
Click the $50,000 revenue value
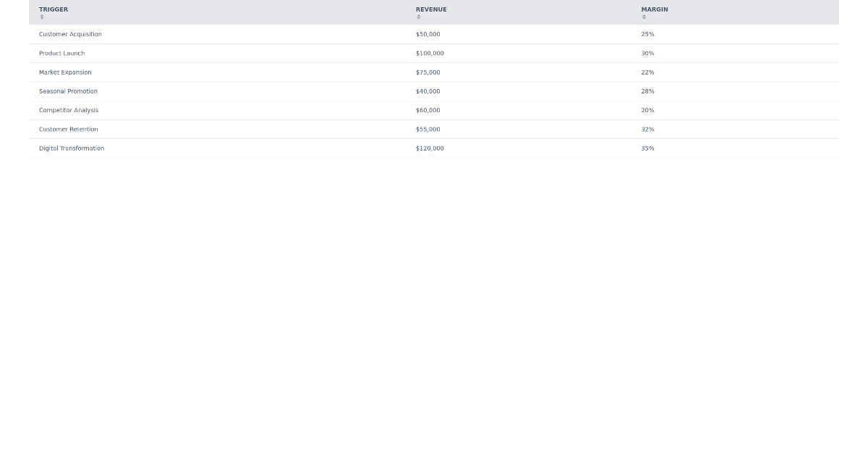(x=427, y=34)
